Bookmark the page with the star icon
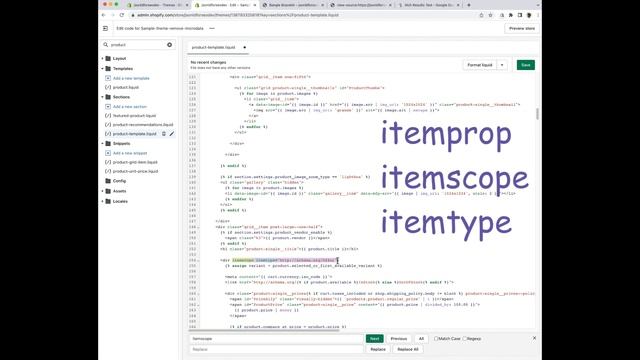The height and width of the screenshot is (360, 640). pos(490,15)
